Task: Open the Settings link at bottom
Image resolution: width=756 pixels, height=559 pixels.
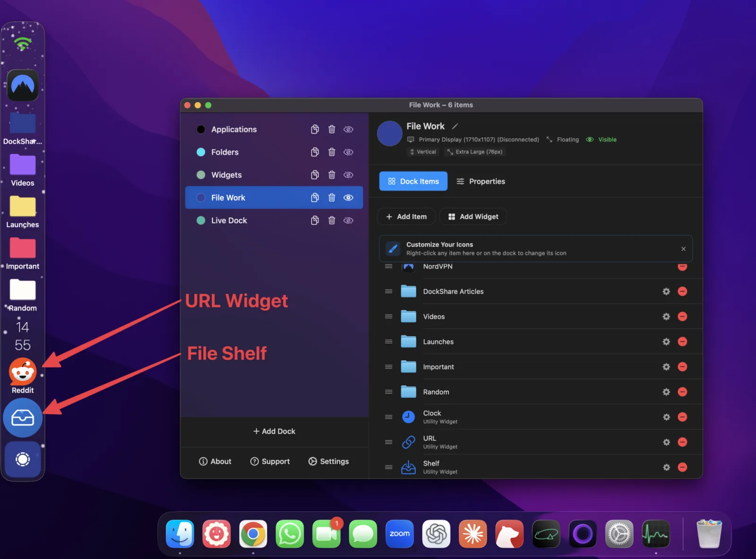Action: (328, 462)
